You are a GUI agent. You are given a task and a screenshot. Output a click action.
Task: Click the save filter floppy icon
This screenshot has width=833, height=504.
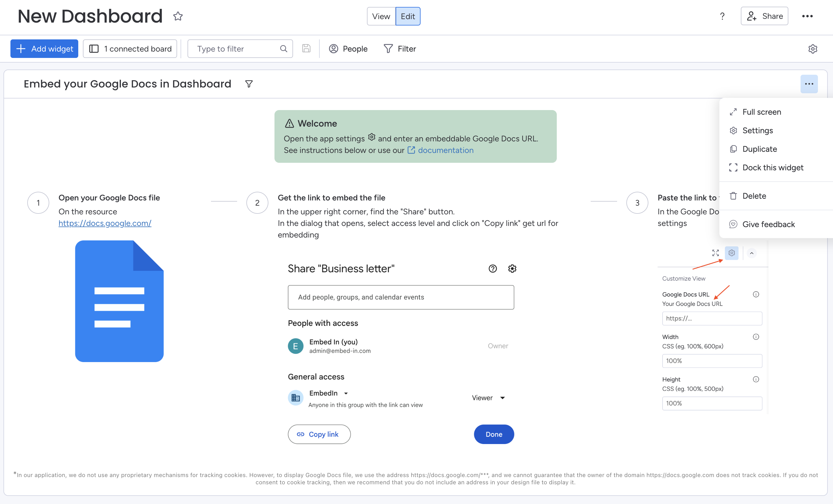tap(306, 49)
